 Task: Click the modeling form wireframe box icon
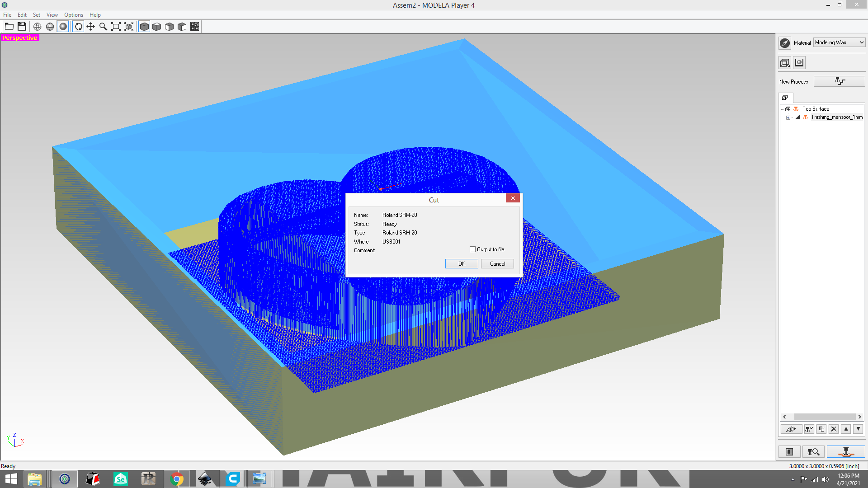pos(785,63)
